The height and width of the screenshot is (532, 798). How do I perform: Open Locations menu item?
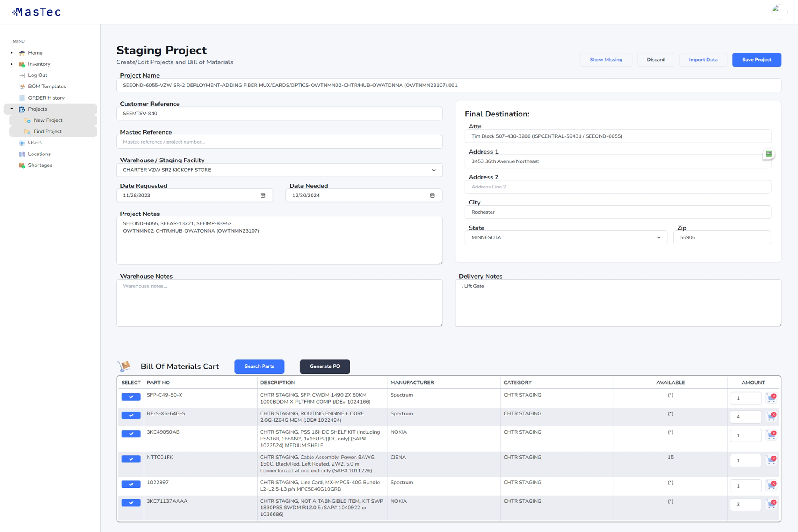pos(39,154)
